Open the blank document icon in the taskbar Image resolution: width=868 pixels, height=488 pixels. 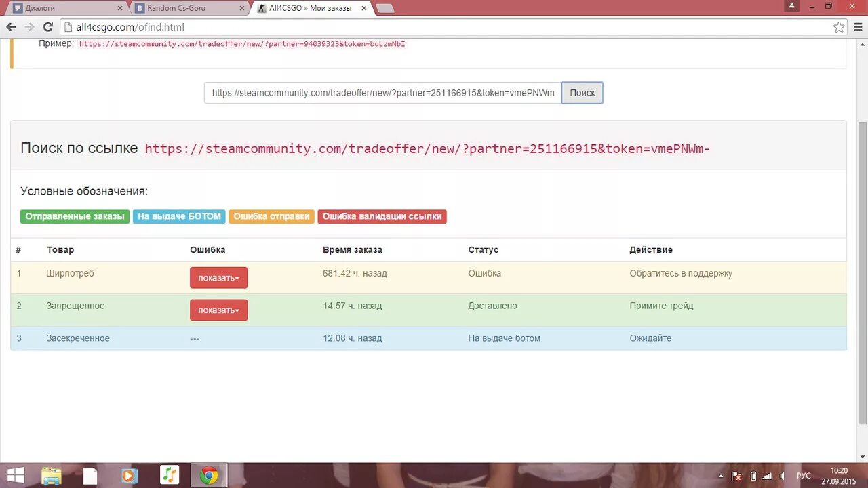coord(90,475)
